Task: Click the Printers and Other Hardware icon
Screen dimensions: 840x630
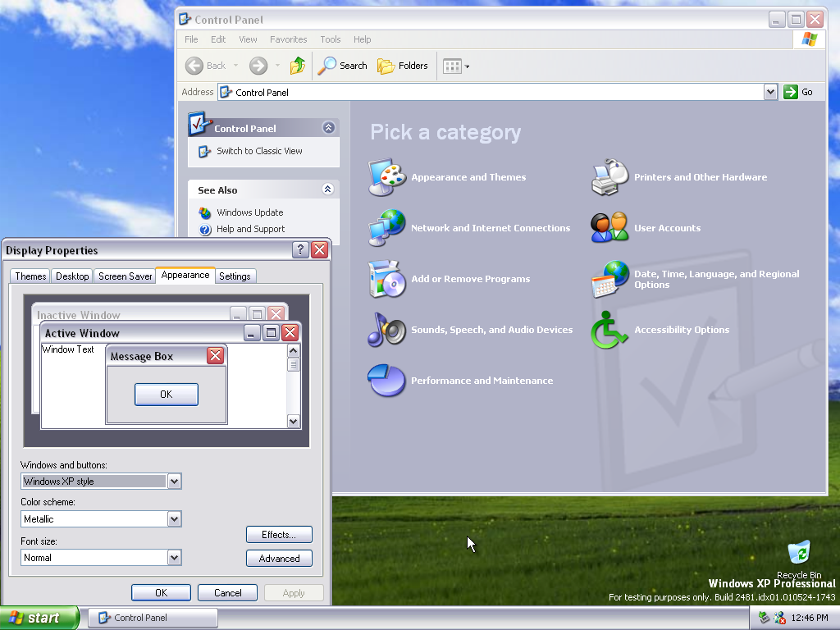Action: [x=609, y=177]
